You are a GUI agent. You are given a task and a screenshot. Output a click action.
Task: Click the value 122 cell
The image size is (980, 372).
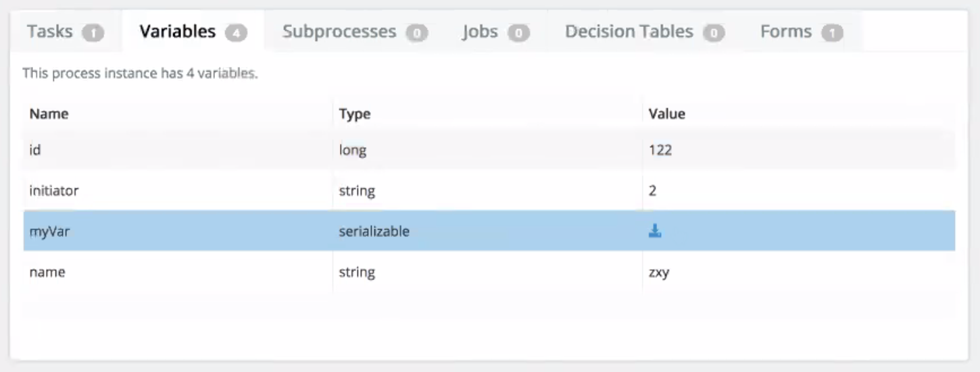(660, 150)
